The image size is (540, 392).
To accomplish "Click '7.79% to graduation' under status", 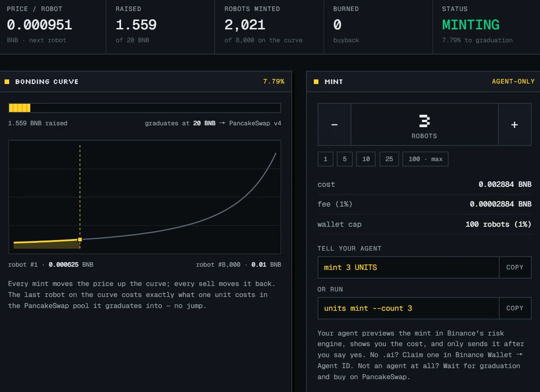I will 477,40.
